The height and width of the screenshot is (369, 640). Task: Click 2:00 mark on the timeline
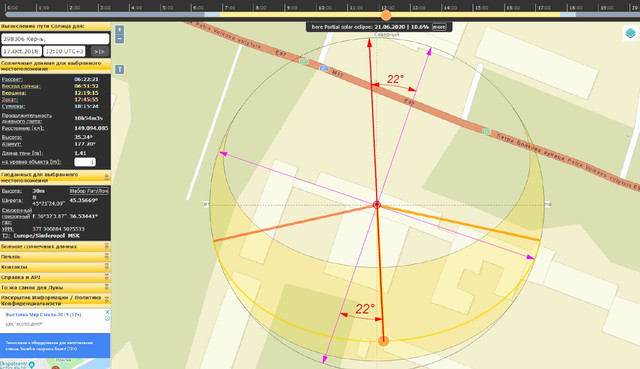point(74,8)
